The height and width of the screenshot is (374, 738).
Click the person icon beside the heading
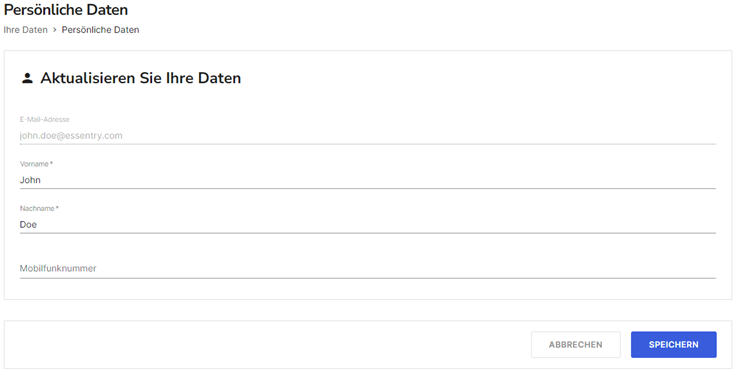coord(27,78)
